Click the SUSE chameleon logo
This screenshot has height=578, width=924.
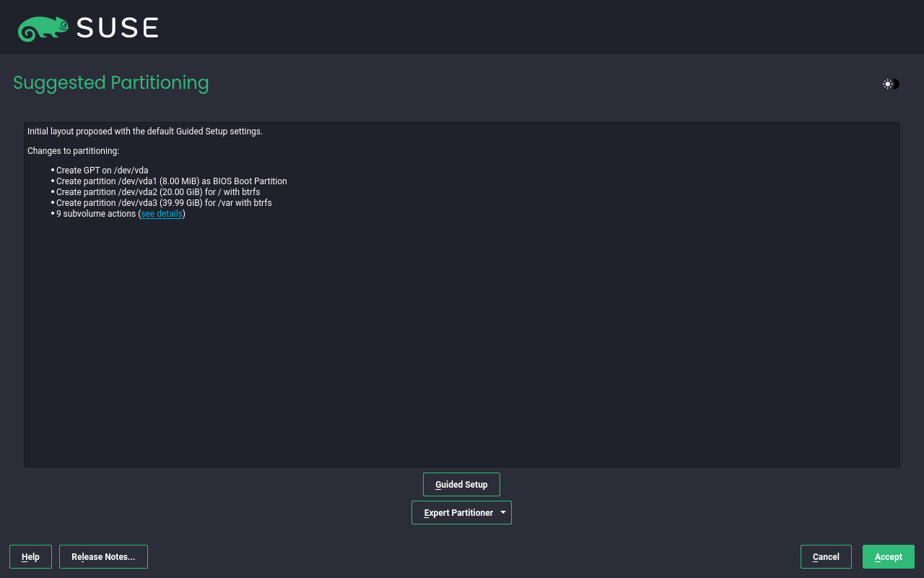click(43, 28)
